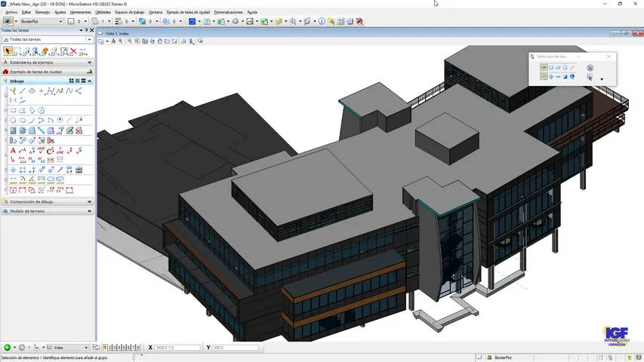644x362 pixels.
Task: Select the Place SmartLine tool
Action: (x=14, y=90)
